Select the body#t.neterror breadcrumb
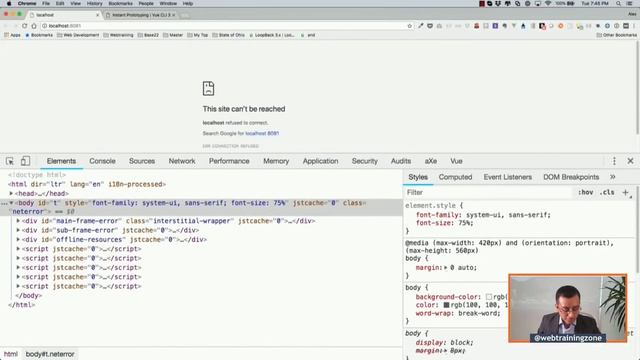 tap(50, 354)
